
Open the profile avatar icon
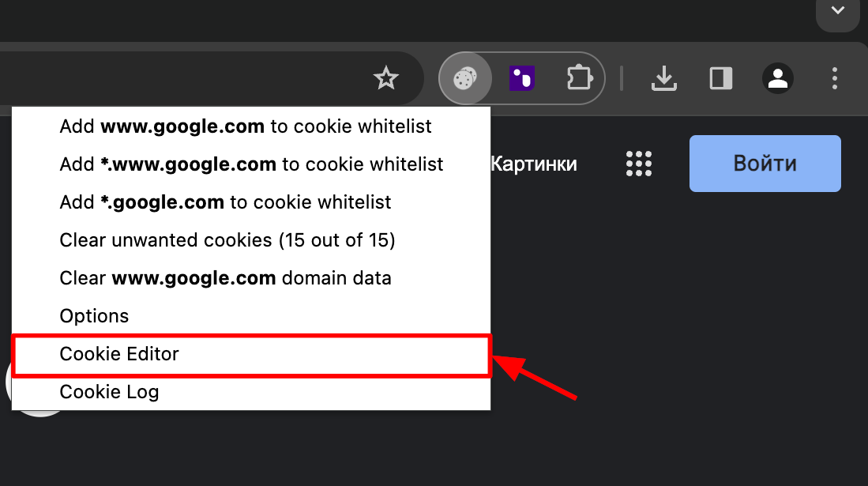click(x=778, y=78)
